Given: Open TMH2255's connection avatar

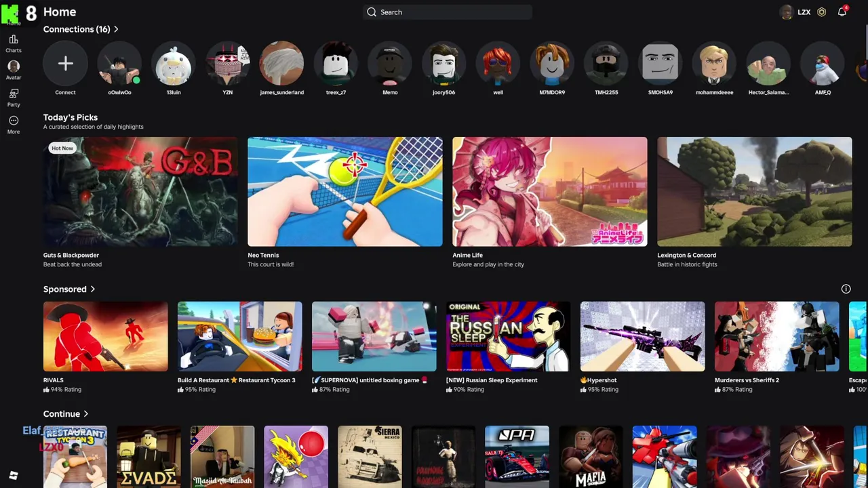Looking at the screenshot, I should point(606,64).
